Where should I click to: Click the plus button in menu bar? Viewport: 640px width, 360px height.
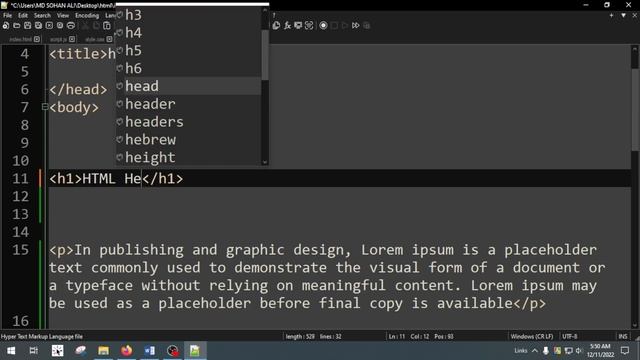[x=611, y=15]
